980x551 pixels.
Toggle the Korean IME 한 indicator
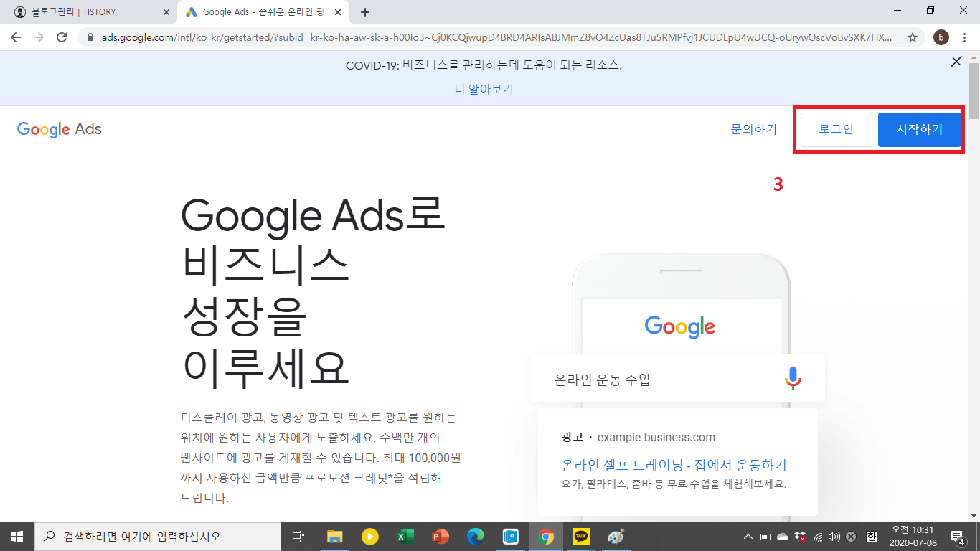[871, 537]
